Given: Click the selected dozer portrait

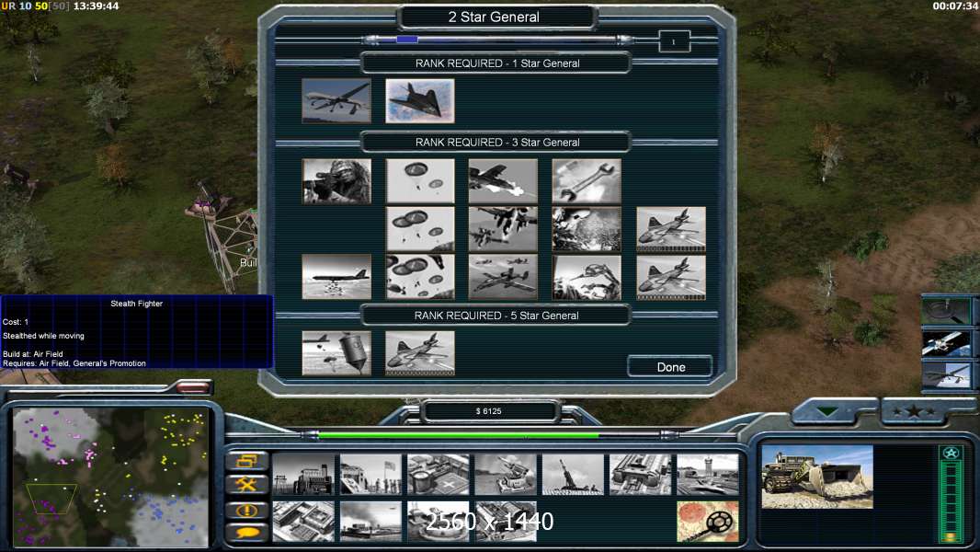Looking at the screenshot, I should point(817,477).
